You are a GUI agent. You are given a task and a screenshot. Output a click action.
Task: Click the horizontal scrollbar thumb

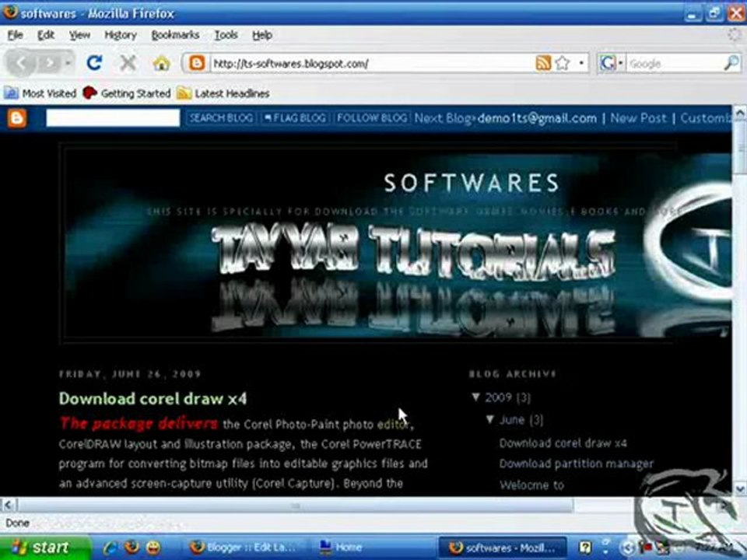(x=296, y=506)
